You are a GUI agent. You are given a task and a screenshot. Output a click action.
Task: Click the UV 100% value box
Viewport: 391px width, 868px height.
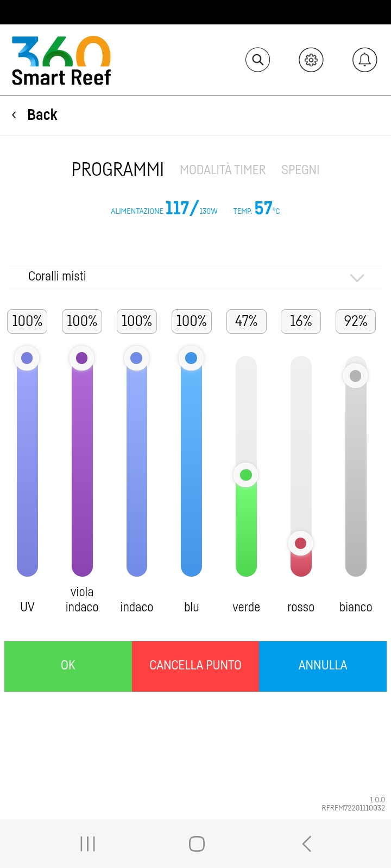pos(27,321)
